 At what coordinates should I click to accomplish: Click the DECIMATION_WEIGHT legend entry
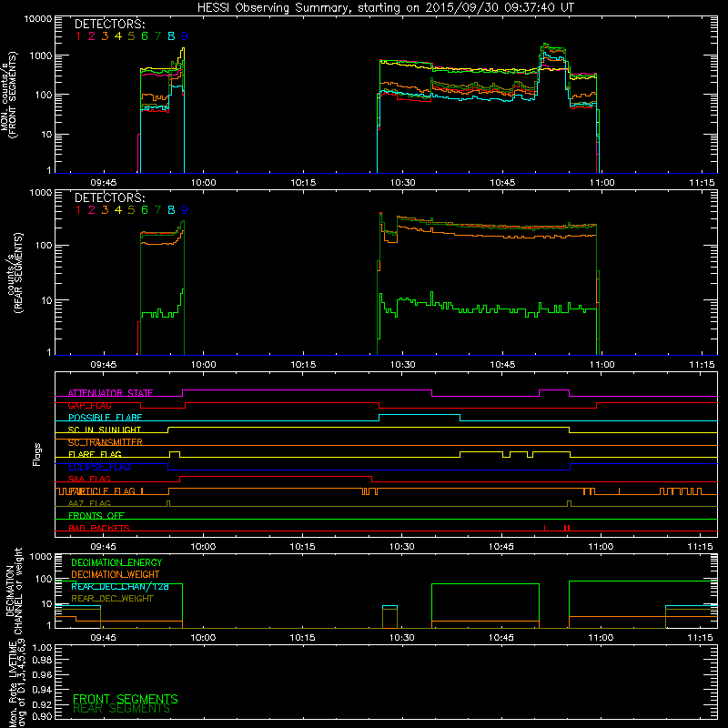(x=116, y=574)
